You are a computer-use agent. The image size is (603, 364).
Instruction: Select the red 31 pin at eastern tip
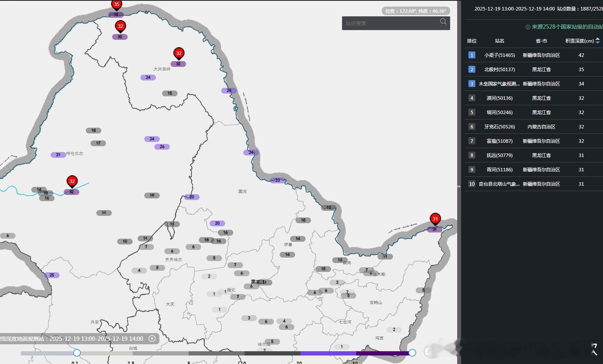[435, 219]
